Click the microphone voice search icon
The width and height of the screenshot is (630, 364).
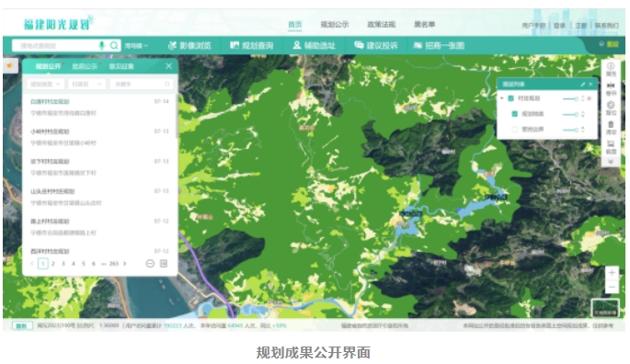pyautogui.click(x=102, y=45)
